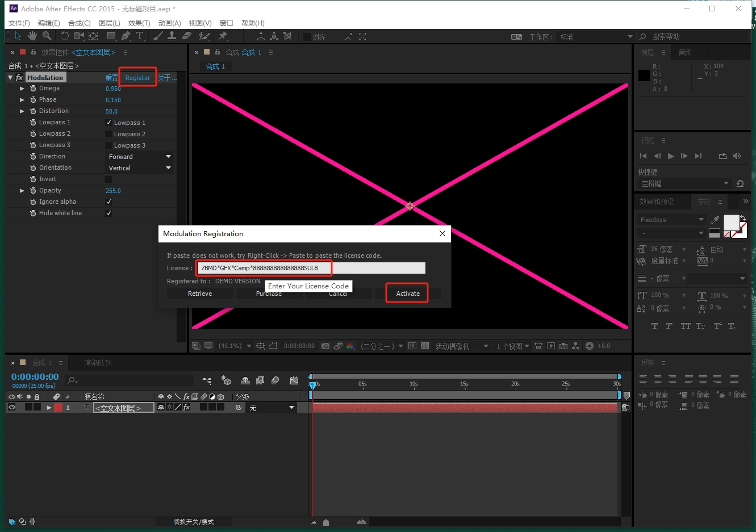Select the Hand tool in toolbar
The height and width of the screenshot is (532, 756).
coord(32,36)
